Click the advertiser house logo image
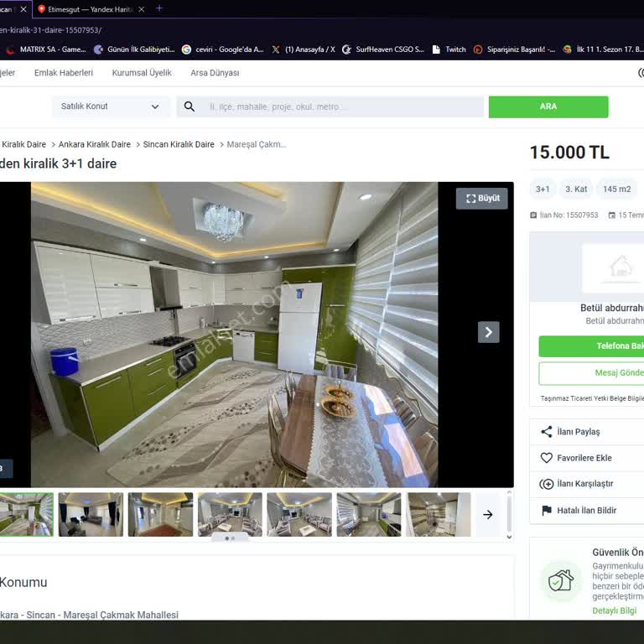Viewport: 644px width, 644px height. (x=613, y=268)
